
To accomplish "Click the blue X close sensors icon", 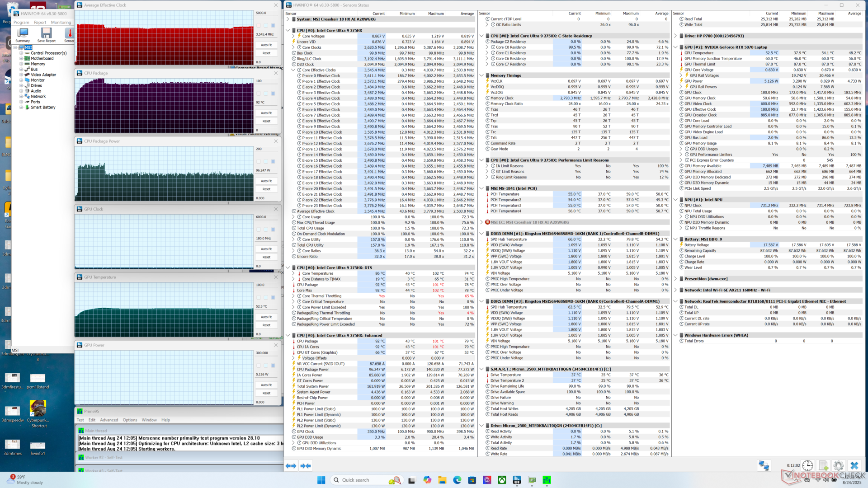I will 854,465.
